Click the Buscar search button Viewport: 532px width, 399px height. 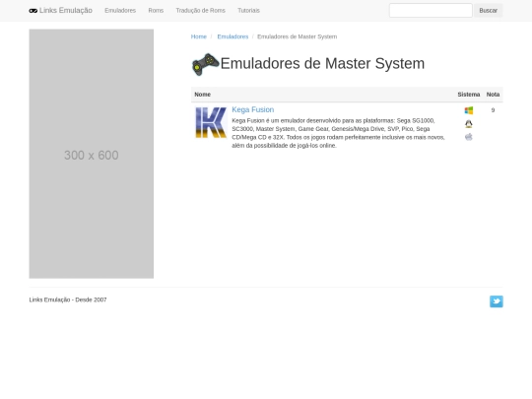(489, 11)
